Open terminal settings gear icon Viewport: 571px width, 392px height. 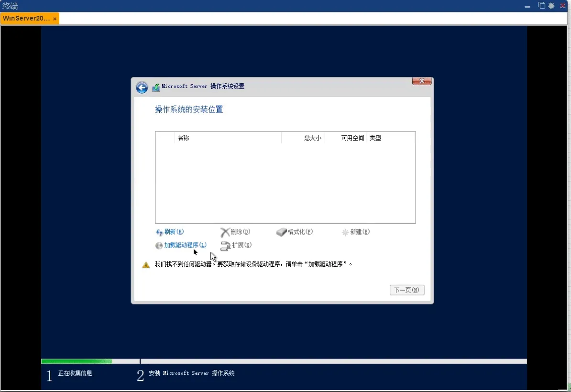point(551,6)
